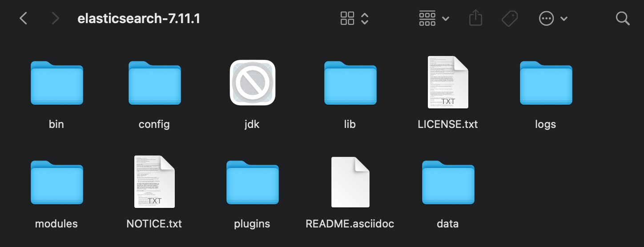This screenshot has height=247, width=644.
Task: Click the "bin" file name label
Action: click(x=56, y=124)
